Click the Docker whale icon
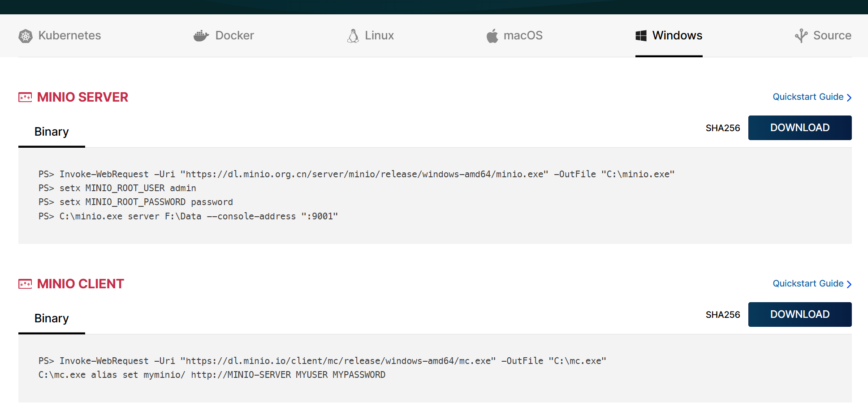Image resolution: width=868 pixels, height=415 pixels. (201, 36)
